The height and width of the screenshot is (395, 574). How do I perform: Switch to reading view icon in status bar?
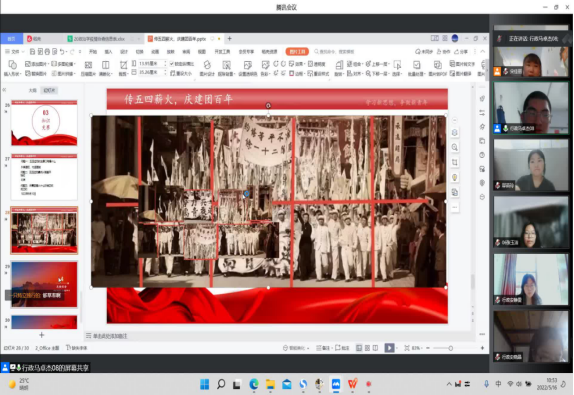point(375,348)
